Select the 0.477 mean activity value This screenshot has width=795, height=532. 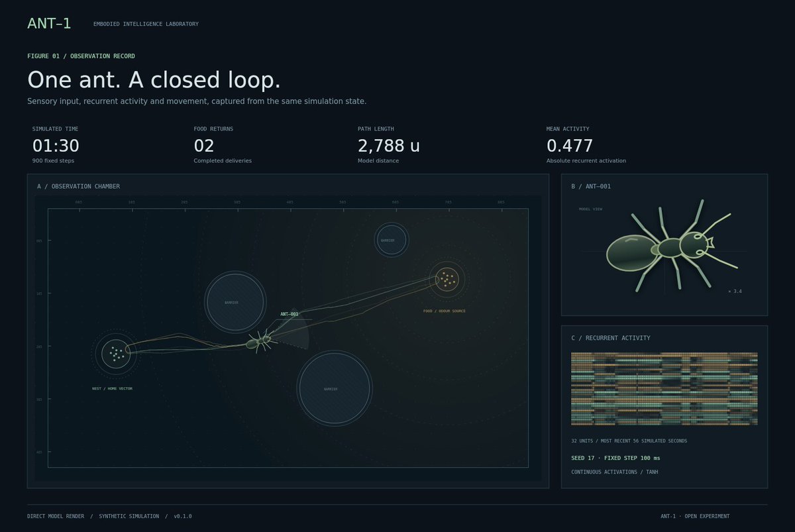pos(570,146)
